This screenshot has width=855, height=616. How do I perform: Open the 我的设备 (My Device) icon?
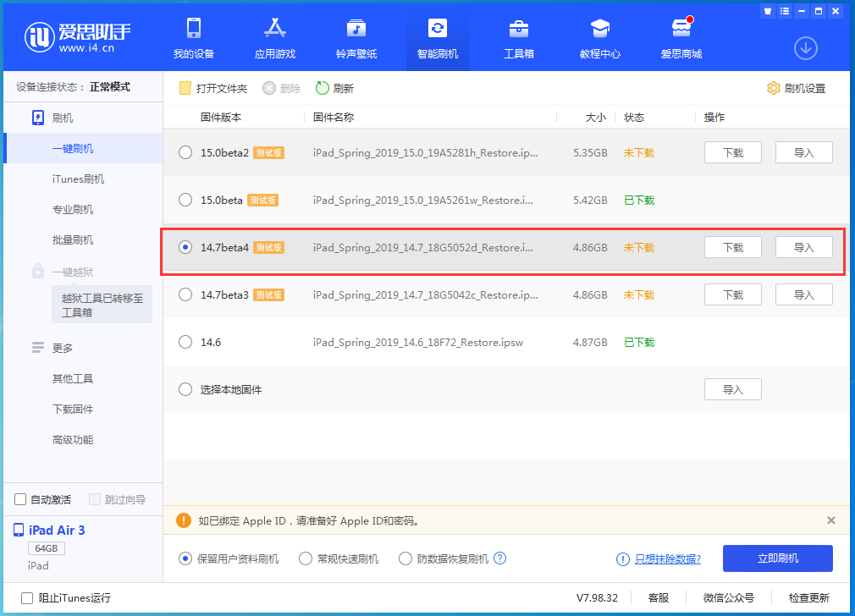pos(194,29)
